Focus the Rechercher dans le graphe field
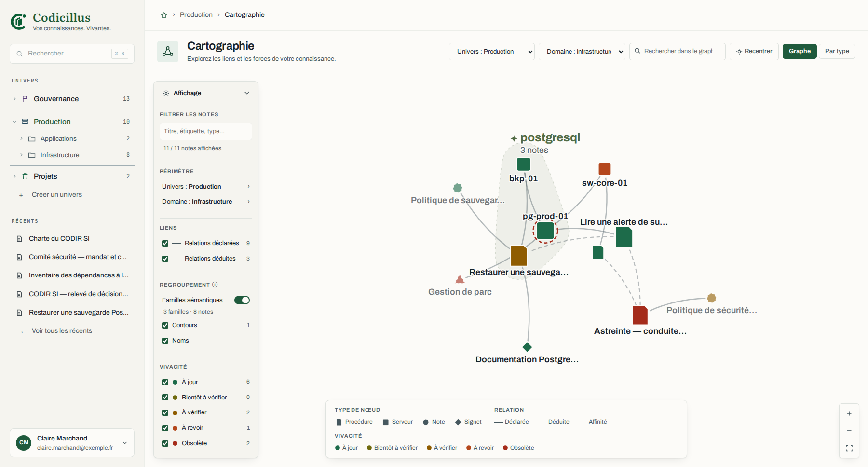This screenshot has width=868, height=467. click(x=678, y=51)
